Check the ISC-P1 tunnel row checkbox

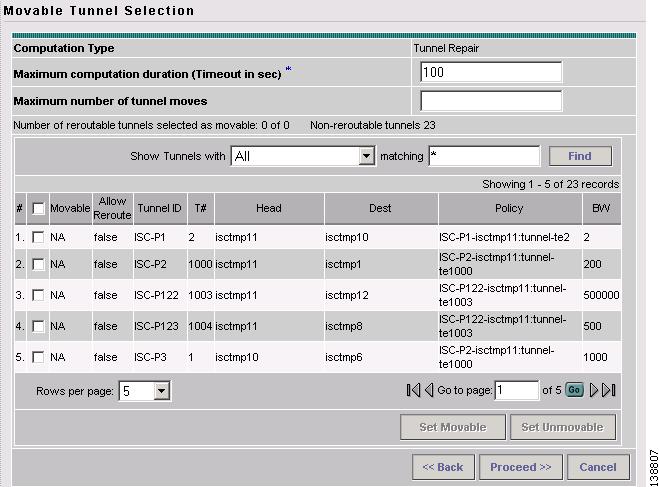(38, 237)
